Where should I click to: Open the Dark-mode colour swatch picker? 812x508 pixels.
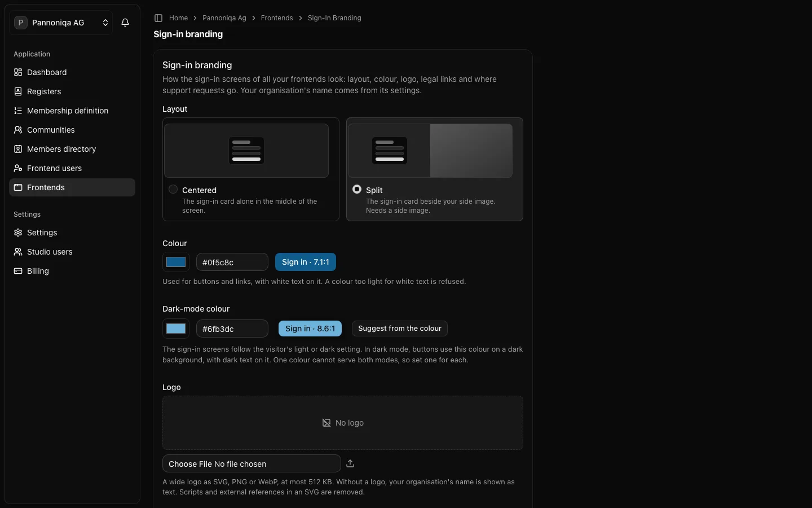click(176, 329)
